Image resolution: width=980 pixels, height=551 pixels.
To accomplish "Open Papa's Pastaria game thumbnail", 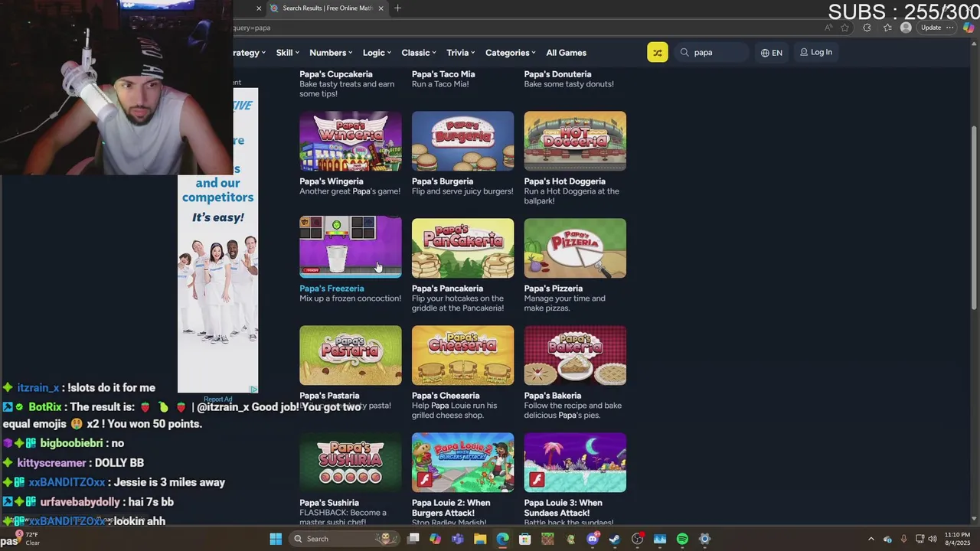I will [x=351, y=355].
